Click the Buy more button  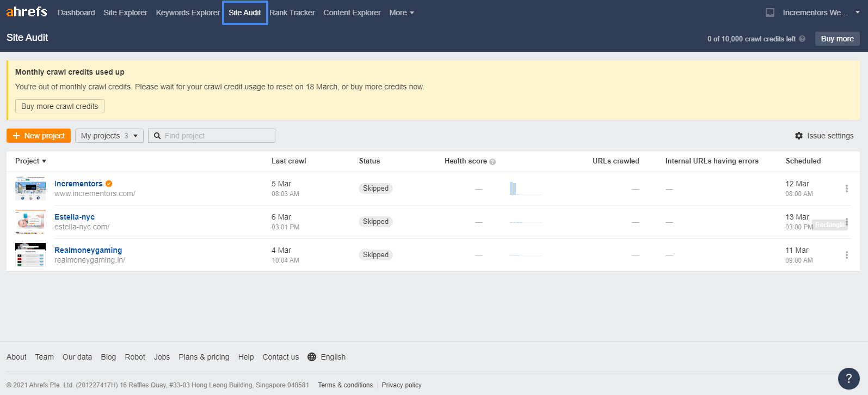click(x=837, y=39)
